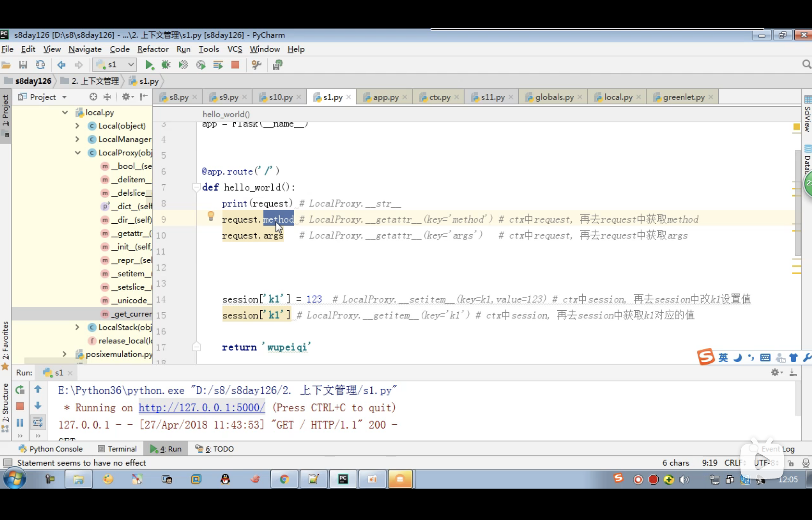Synchronize files with the refresh icon
This screenshot has width=812, height=520.
click(40, 65)
